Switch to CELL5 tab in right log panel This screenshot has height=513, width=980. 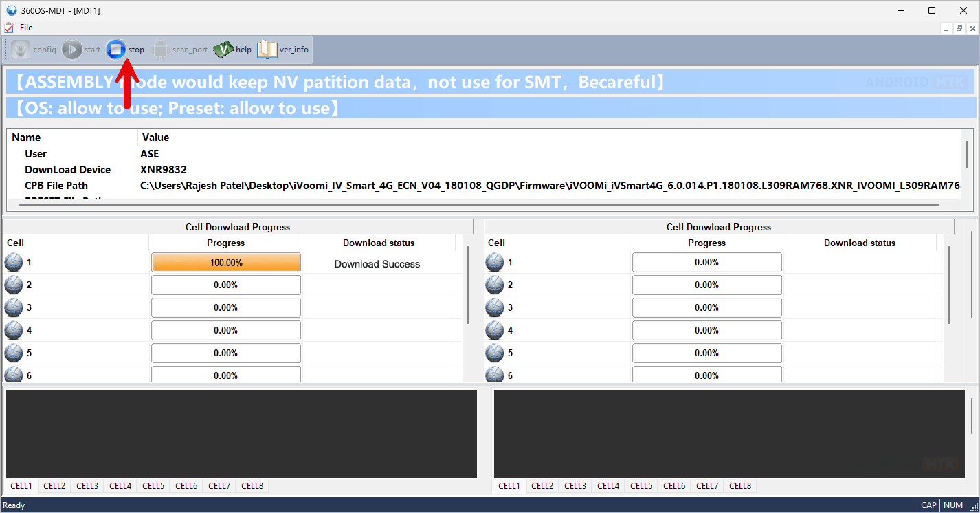(641, 486)
